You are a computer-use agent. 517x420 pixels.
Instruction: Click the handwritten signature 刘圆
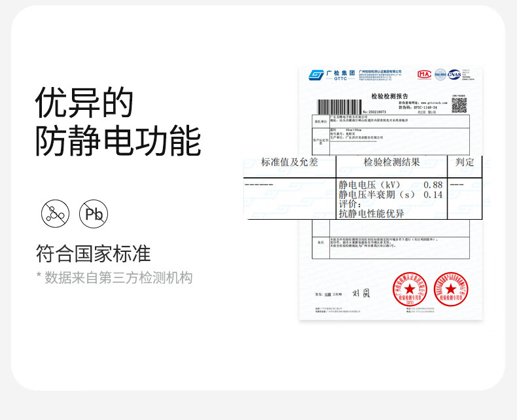pyautogui.click(x=361, y=292)
